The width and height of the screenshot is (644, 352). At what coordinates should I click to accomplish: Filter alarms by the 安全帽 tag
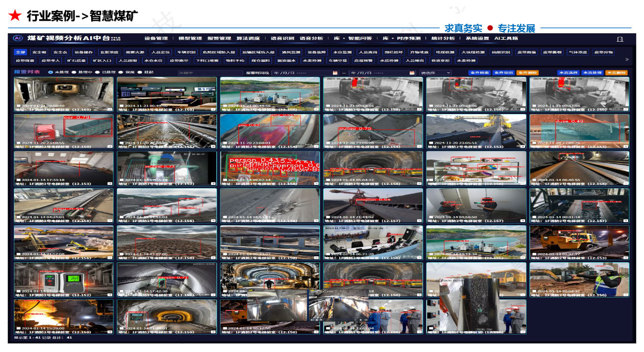tap(39, 52)
